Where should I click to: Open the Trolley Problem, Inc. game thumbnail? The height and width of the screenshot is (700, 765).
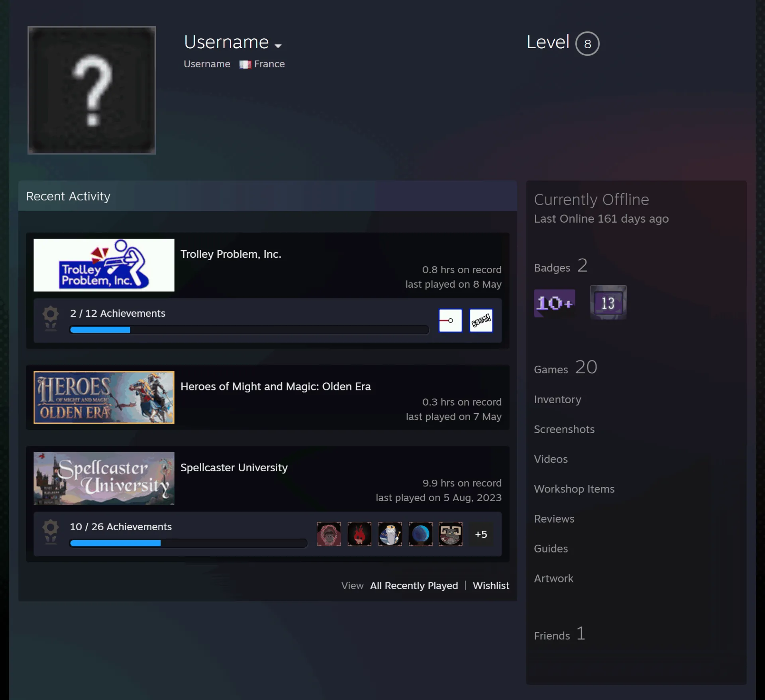104,265
